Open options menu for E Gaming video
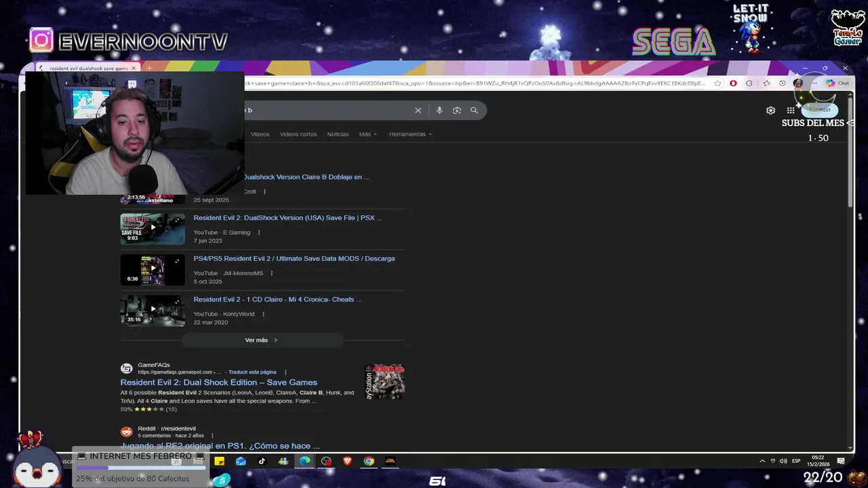868x488 pixels. click(259, 232)
